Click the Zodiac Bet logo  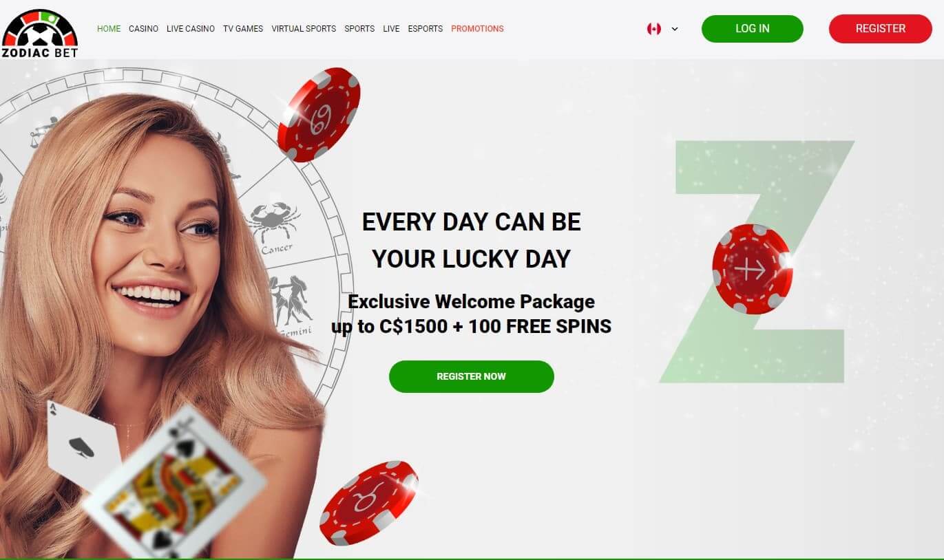40,32
